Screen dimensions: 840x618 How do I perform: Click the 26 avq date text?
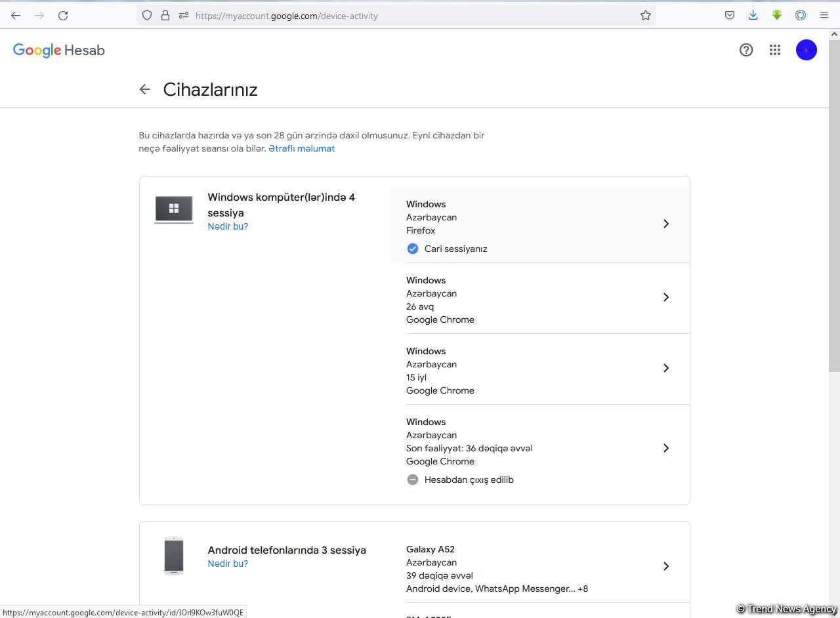(420, 306)
